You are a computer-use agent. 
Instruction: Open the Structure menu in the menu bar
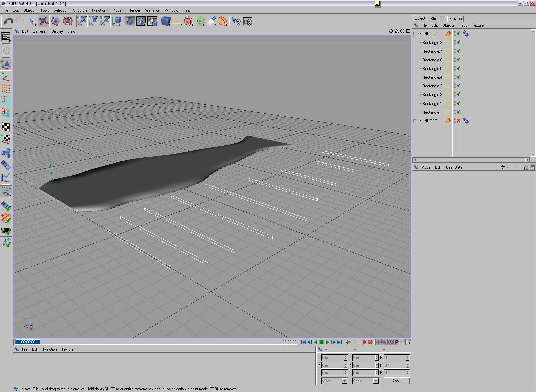(x=80, y=10)
